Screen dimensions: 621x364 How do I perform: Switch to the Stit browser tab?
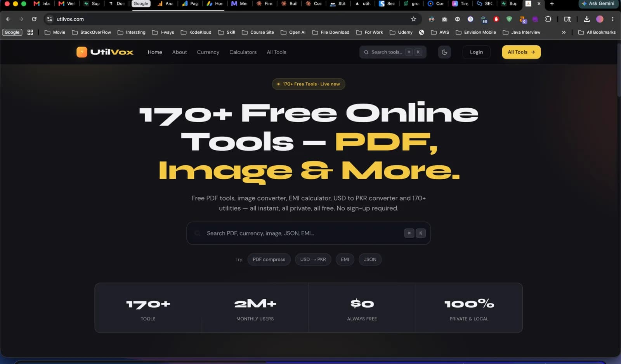tap(338, 3)
